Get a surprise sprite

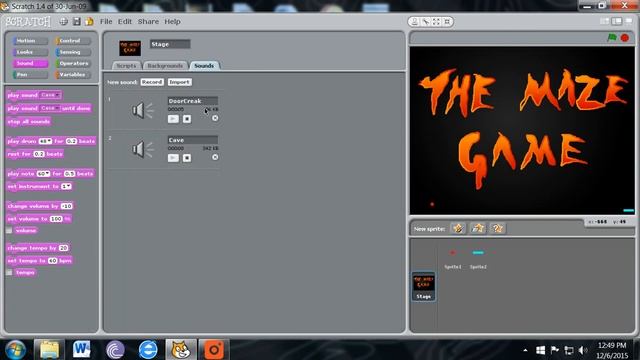497,228
